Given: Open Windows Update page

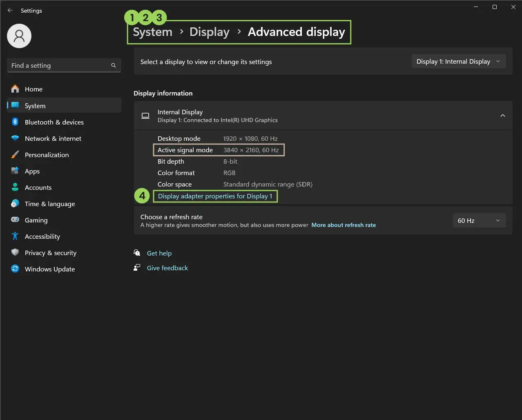Looking at the screenshot, I should 64,269.
